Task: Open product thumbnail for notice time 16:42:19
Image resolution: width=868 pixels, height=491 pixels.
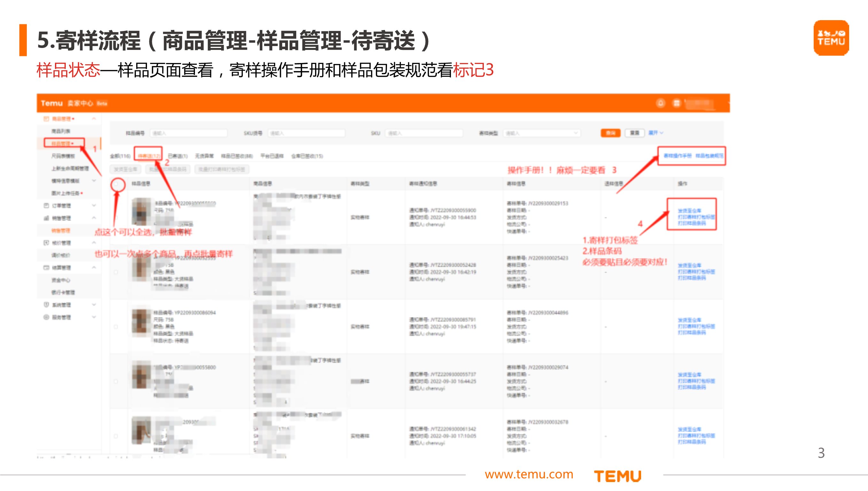Action: 142,268
